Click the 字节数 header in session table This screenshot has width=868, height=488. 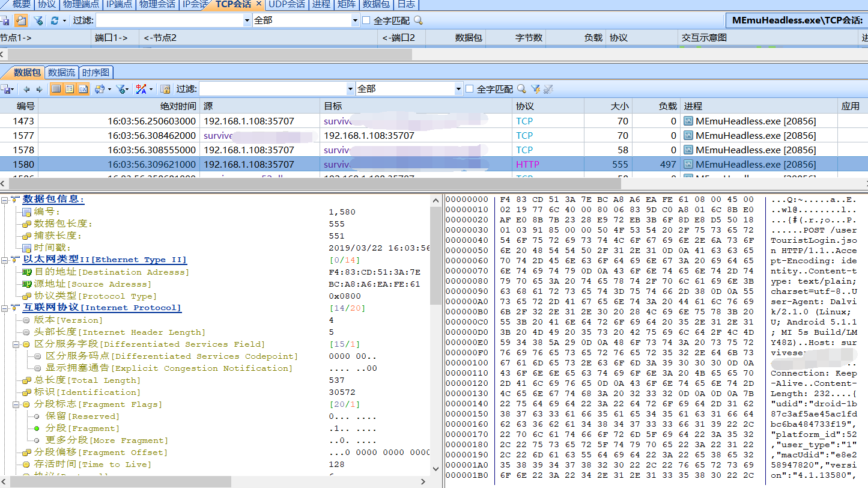click(516, 37)
